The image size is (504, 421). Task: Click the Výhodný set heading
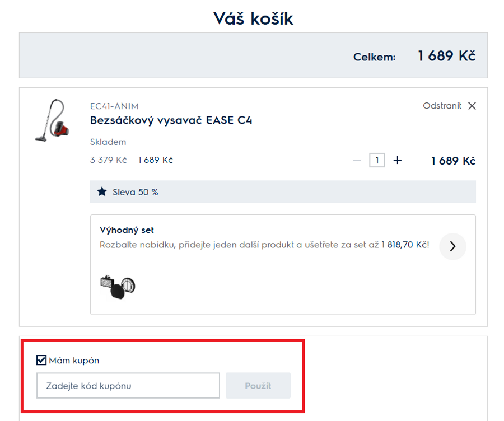click(x=127, y=230)
